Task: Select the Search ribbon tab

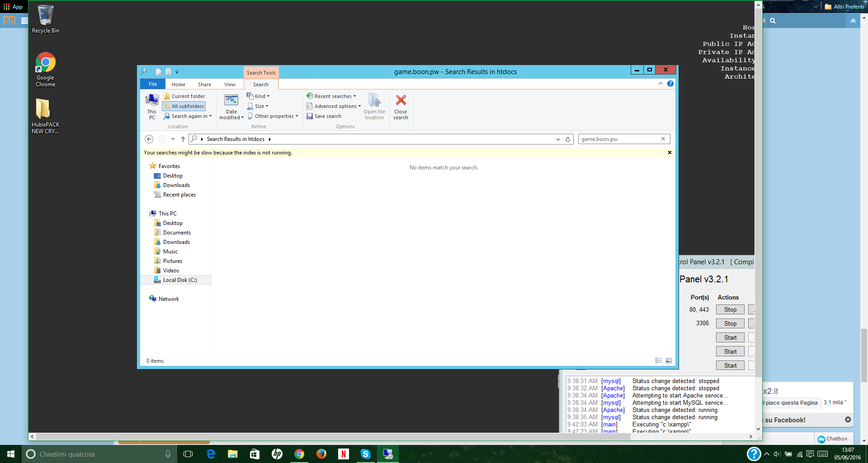Action: pos(261,84)
